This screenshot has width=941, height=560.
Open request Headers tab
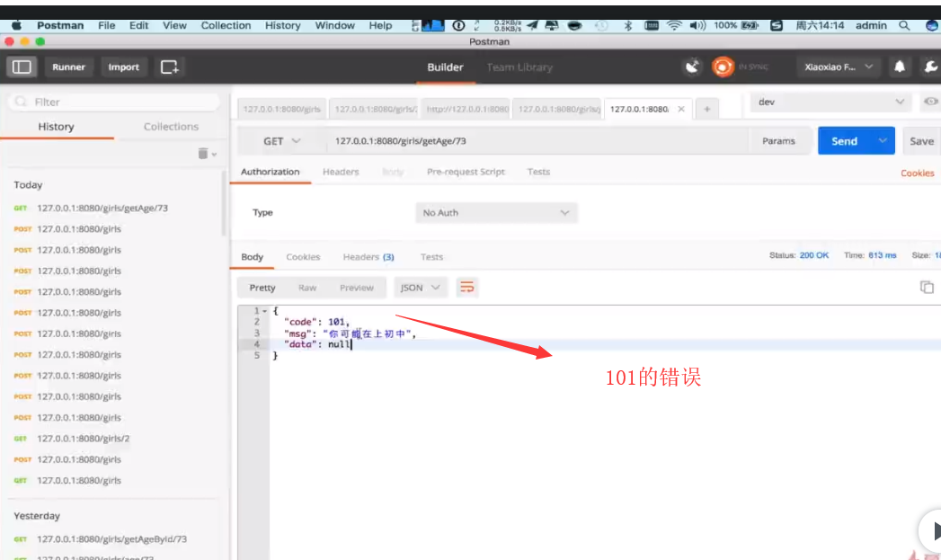341,172
